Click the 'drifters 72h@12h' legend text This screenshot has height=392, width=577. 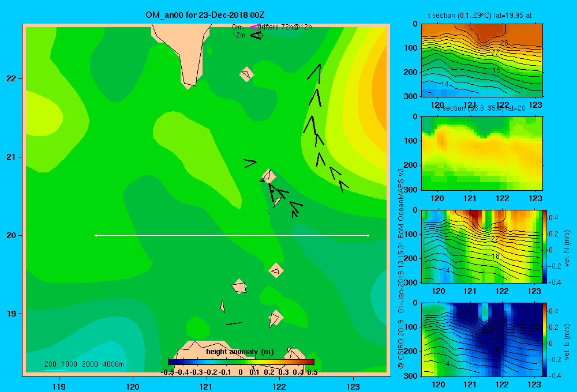click(284, 27)
